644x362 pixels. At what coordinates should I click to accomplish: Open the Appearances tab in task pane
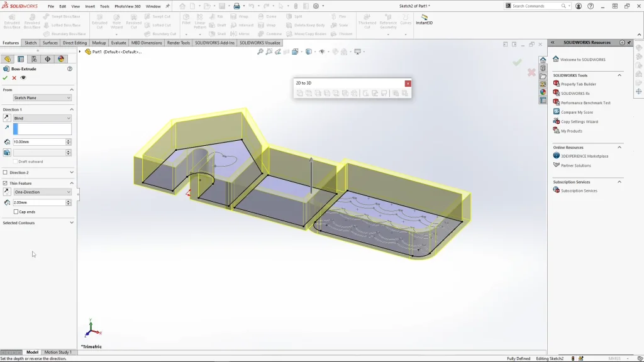[x=543, y=92]
